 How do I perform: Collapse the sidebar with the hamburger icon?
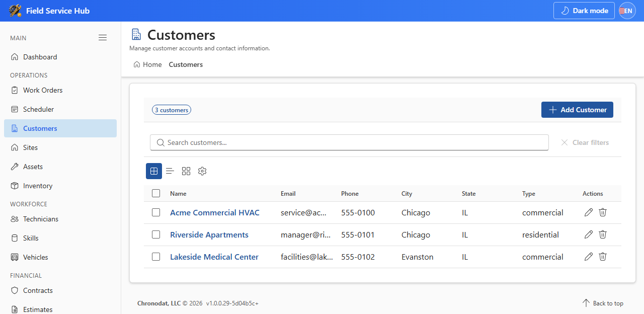point(103,38)
